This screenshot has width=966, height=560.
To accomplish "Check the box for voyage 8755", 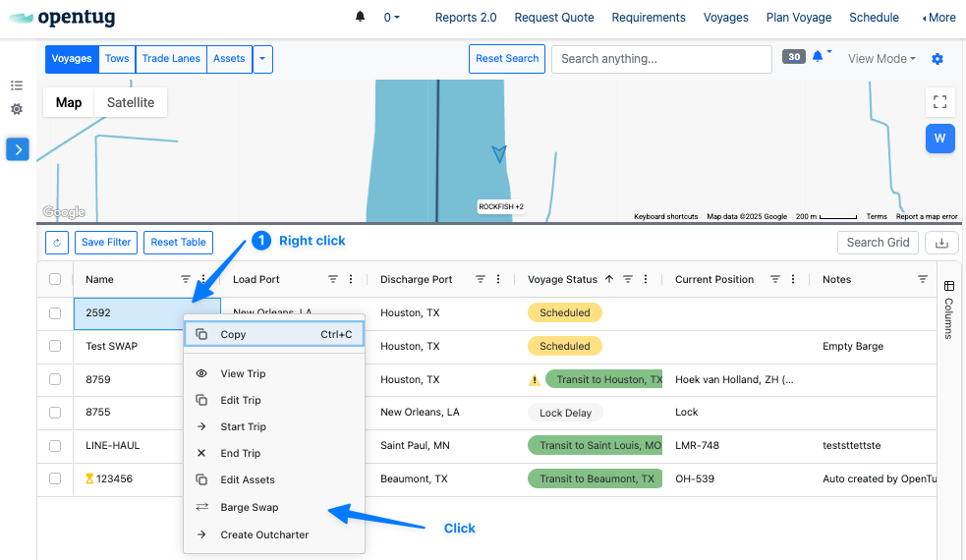I will 55,413.
